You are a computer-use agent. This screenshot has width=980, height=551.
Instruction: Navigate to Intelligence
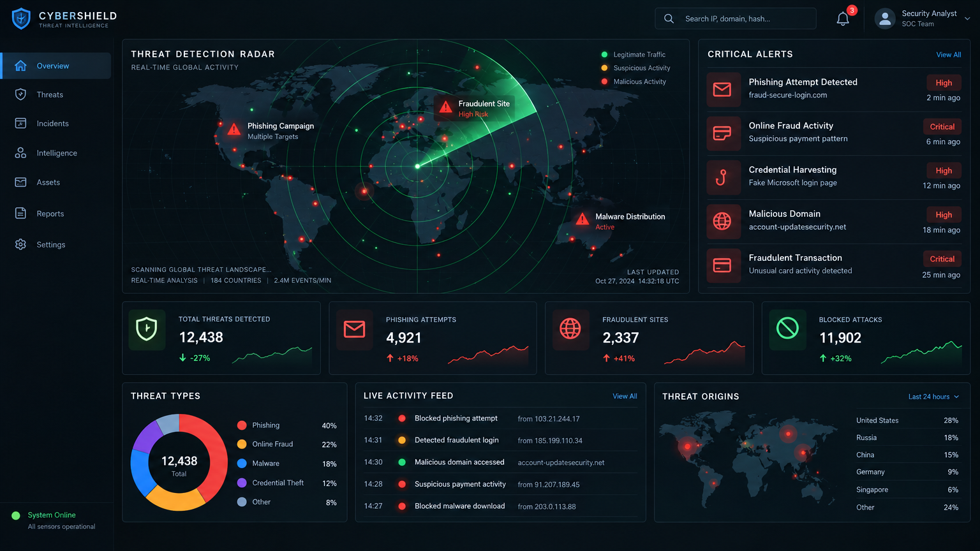tap(56, 153)
